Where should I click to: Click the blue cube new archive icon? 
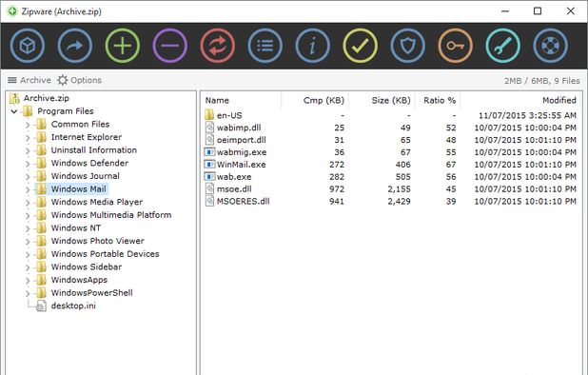[x=28, y=46]
